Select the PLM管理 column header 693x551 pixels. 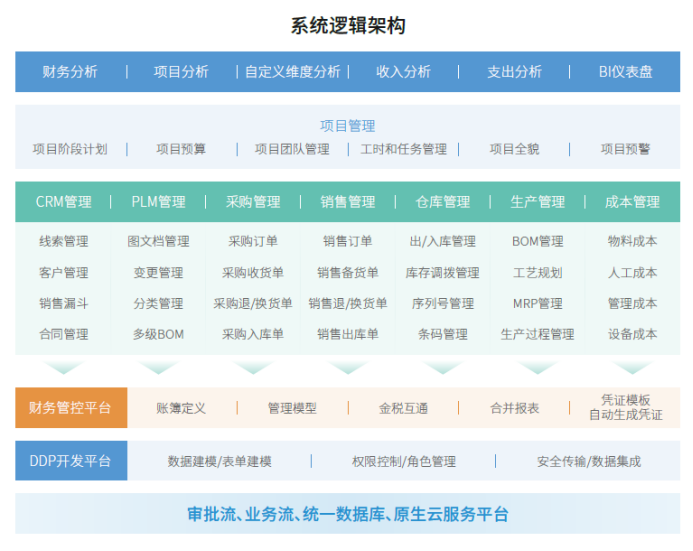click(158, 202)
